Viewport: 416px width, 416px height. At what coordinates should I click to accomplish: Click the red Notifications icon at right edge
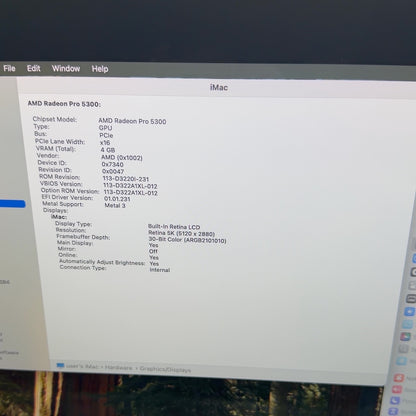coord(399,378)
